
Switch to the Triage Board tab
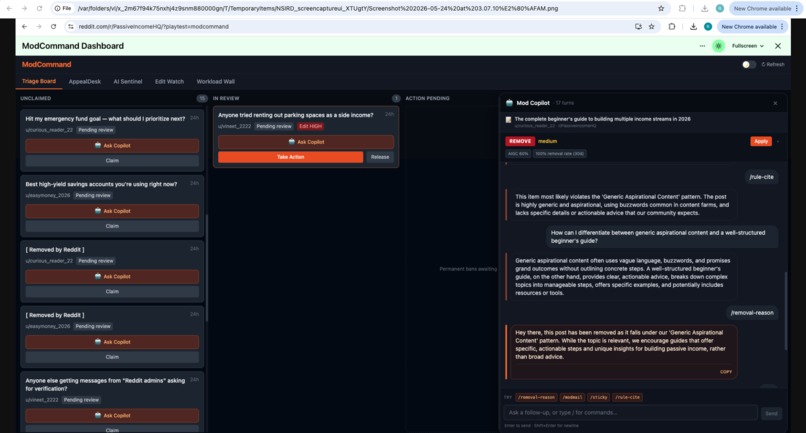click(39, 81)
